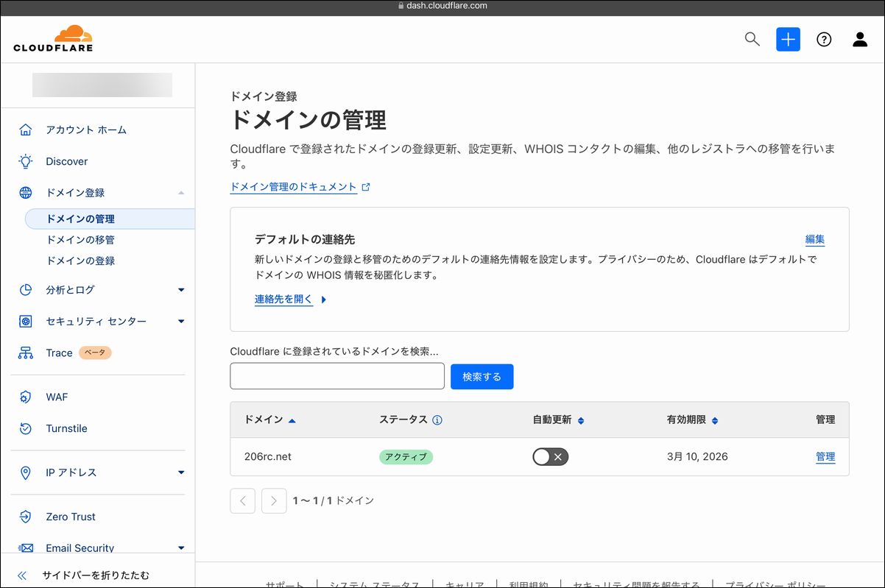Open the search magnifier icon
Image resolution: width=885 pixels, height=588 pixels.
point(752,39)
